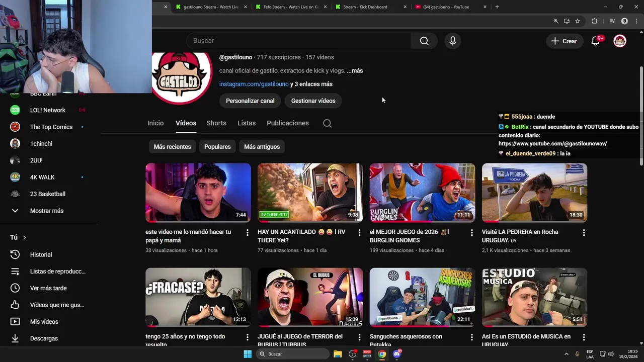
Task: Click the Windows taskbar Buscar box
Action: tap(293, 354)
